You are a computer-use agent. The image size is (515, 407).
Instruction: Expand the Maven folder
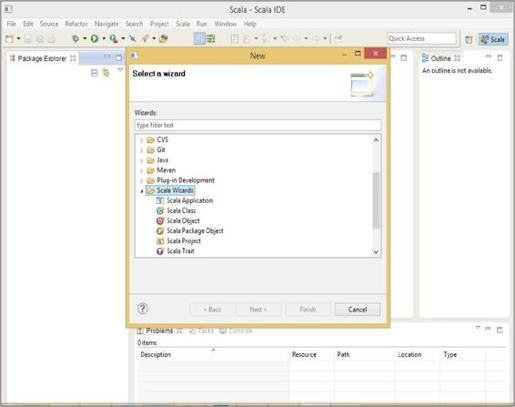pyautogui.click(x=141, y=171)
